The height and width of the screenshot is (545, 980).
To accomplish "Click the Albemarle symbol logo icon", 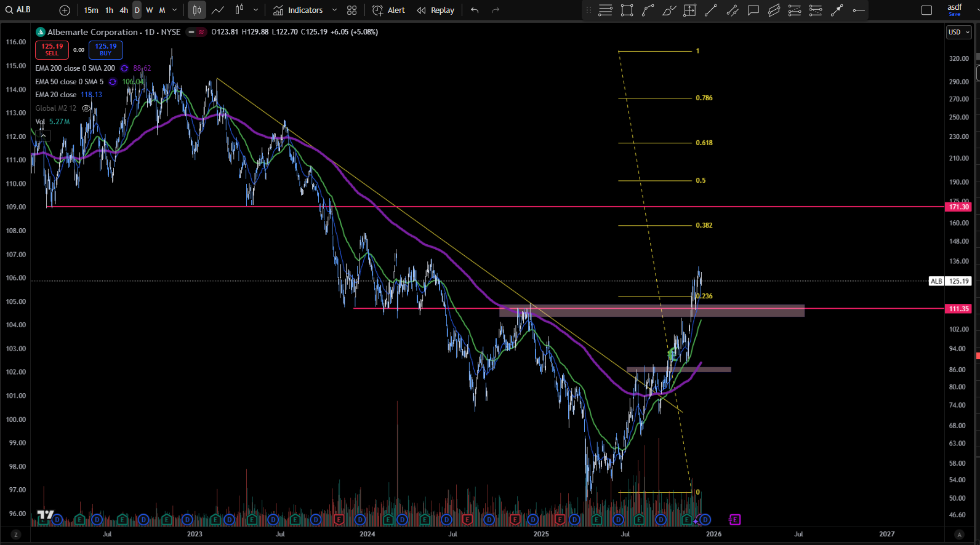I will point(41,32).
